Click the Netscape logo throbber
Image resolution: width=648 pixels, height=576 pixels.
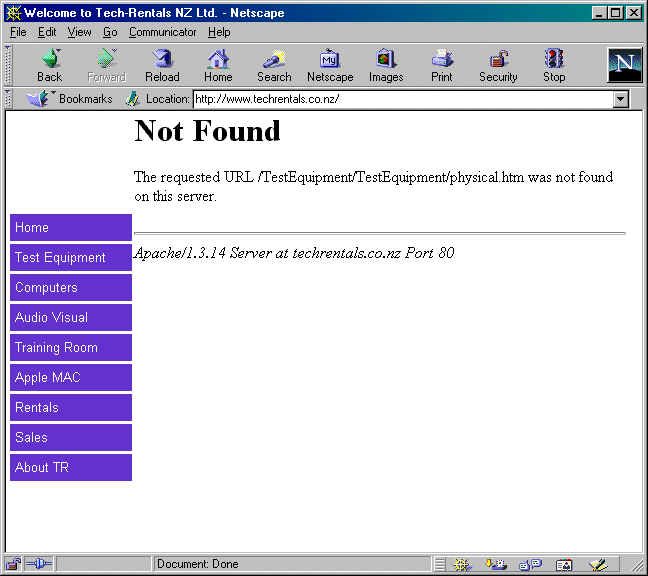point(624,65)
